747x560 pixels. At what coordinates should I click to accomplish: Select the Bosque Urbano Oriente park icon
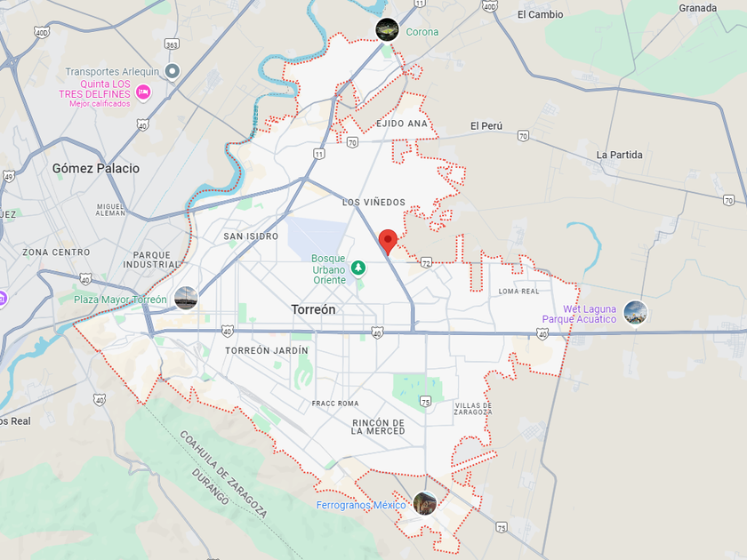point(358,268)
